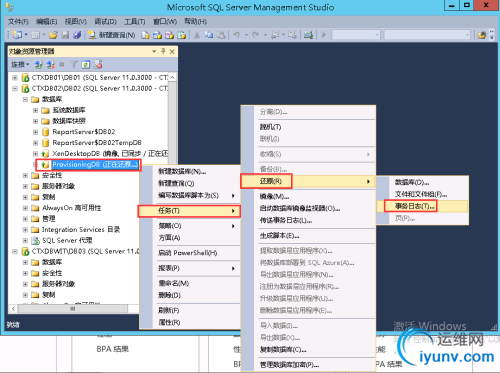Open the 文件(F) menu
Image resolution: width=500 pixels, height=373 pixels.
(x=18, y=22)
